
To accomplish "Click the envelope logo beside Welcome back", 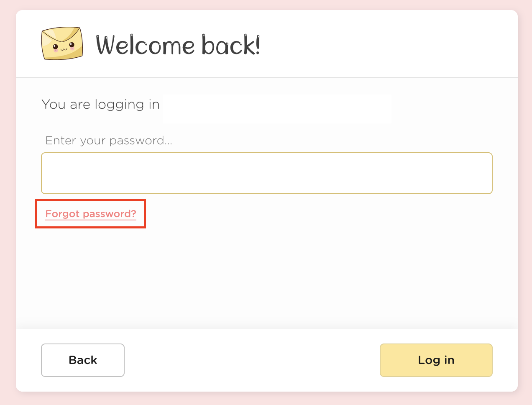I will (62, 44).
